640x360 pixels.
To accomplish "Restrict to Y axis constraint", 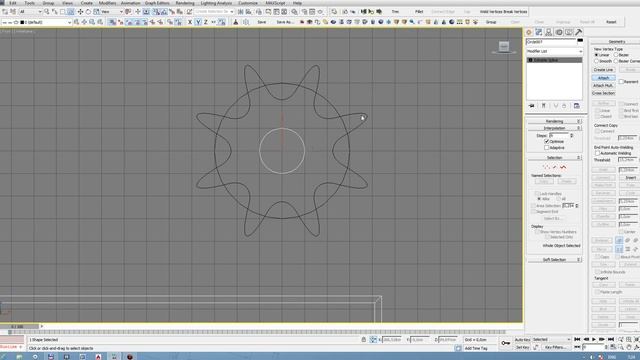I will 198,22.
